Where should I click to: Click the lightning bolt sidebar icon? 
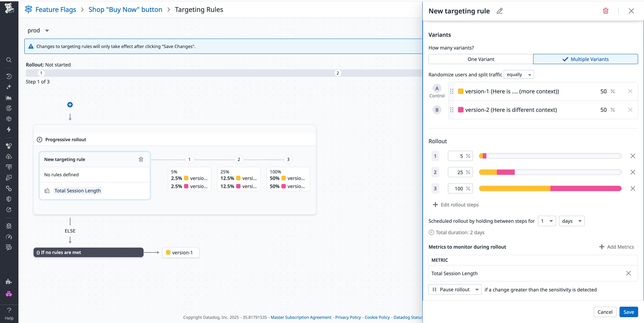coord(9,129)
